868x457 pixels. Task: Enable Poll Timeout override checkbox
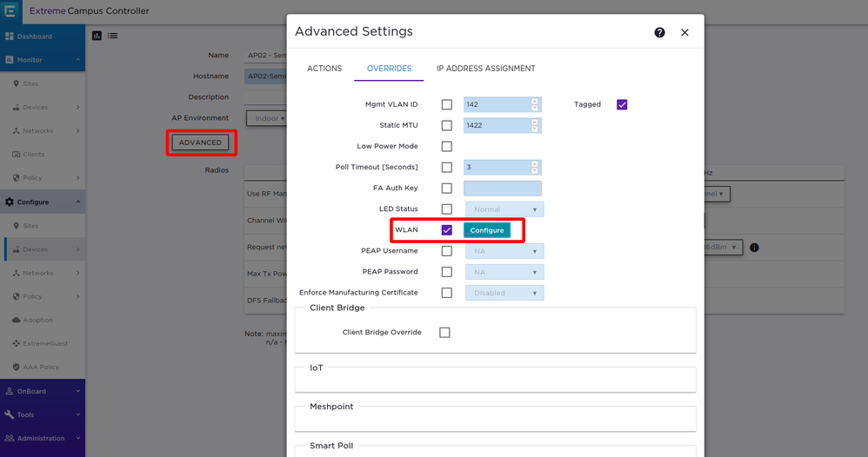tap(447, 167)
